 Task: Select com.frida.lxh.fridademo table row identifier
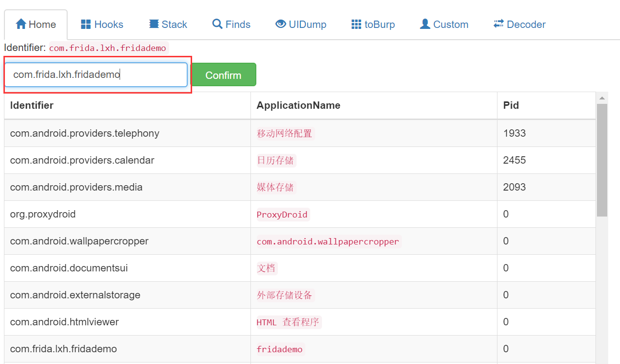pyautogui.click(x=64, y=349)
